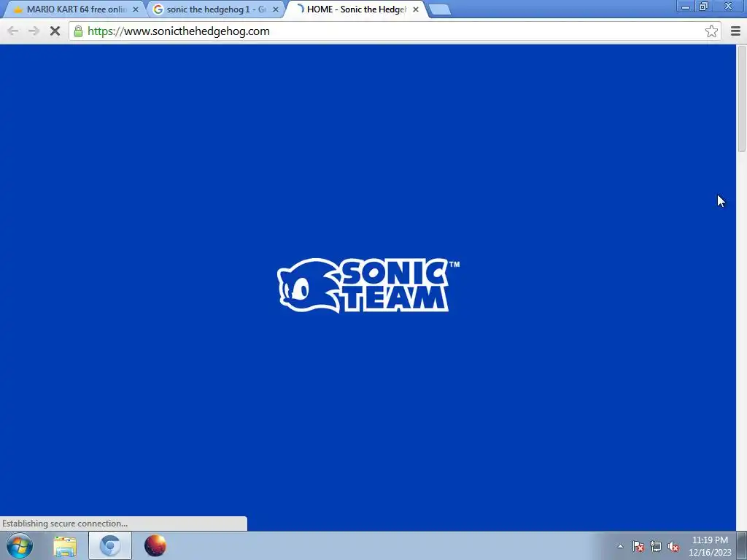Image resolution: width=747 pixels, height=560 pixels.
Task: Open a new tab with the new-tab button
Action: click(x=439, y=9)
